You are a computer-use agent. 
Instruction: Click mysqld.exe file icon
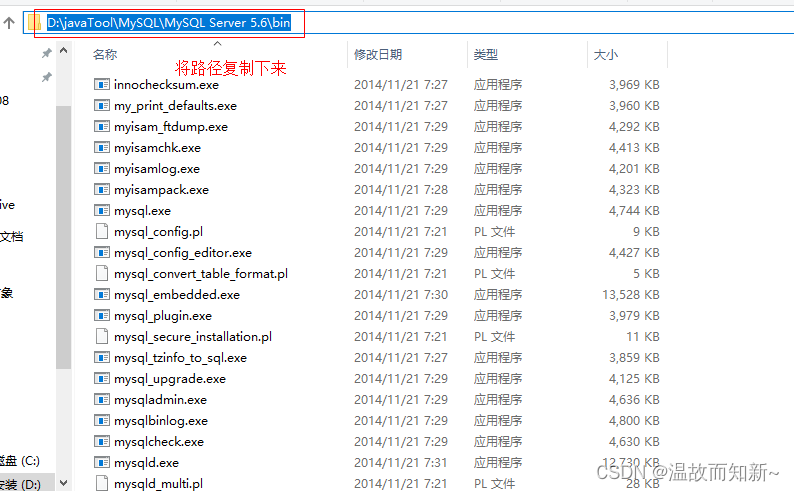(102, 463)
